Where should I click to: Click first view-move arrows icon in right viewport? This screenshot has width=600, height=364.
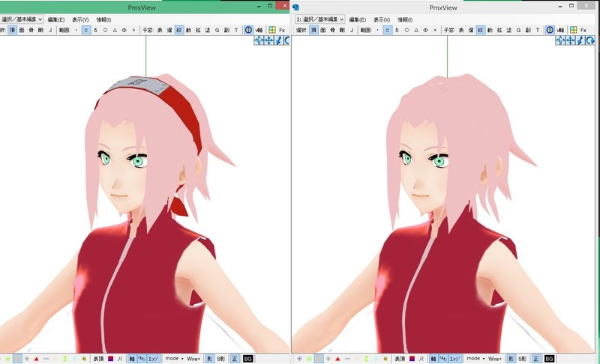pyautogui.click(x=560, y=40)
